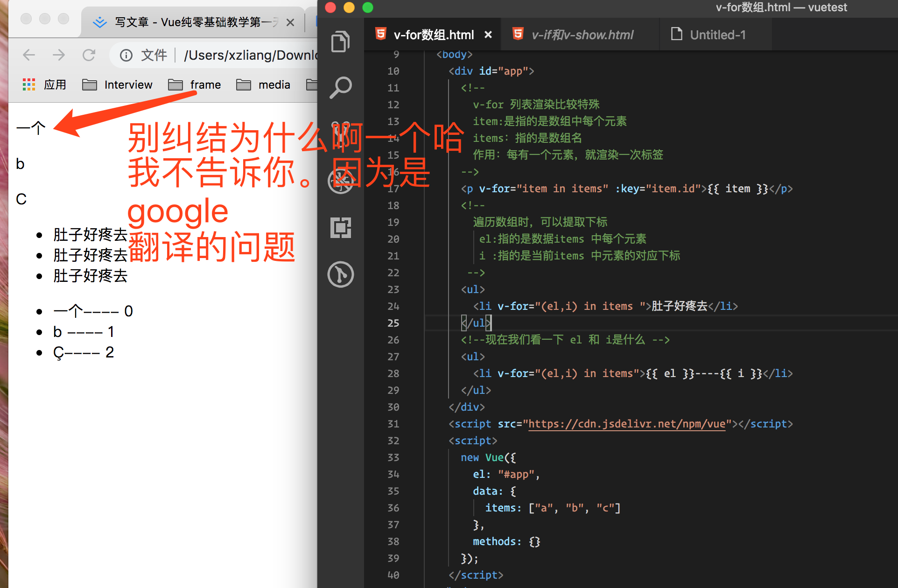The image size is (898, 588).
Task: Open the frame bookmarks folder
Action: (x=195, y=84)
